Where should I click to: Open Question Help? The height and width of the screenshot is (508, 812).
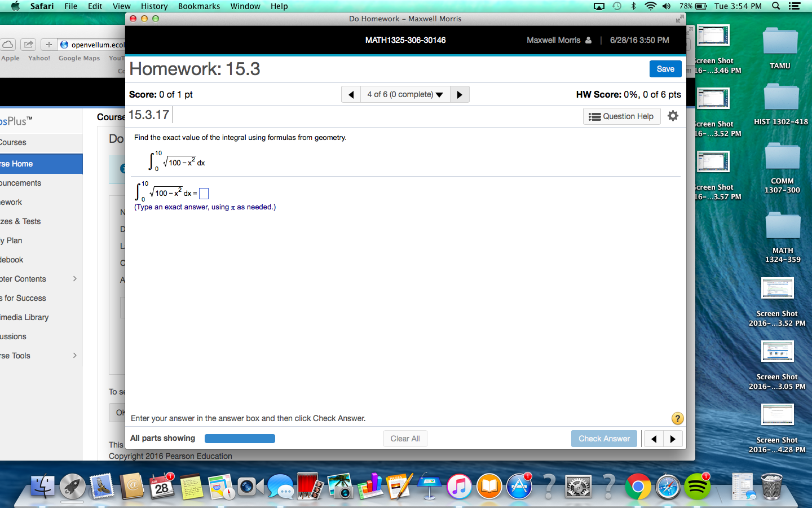pyautogui.click(x=621, y=116)
